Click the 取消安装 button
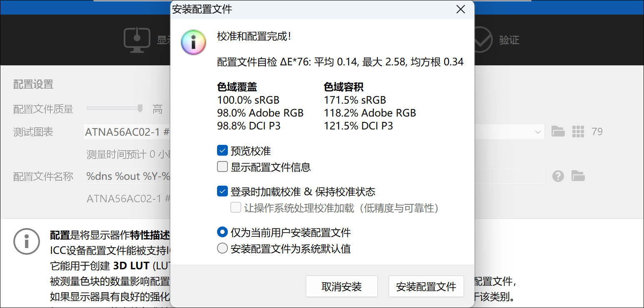644x308 pixels. 342,286
